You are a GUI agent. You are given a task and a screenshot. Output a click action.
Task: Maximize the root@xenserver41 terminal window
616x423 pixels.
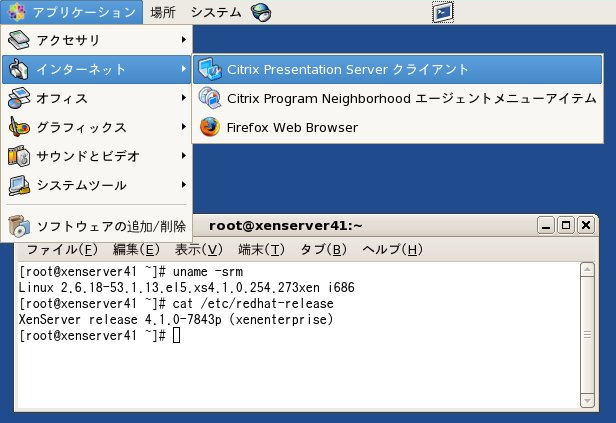(x=566, y=225)
